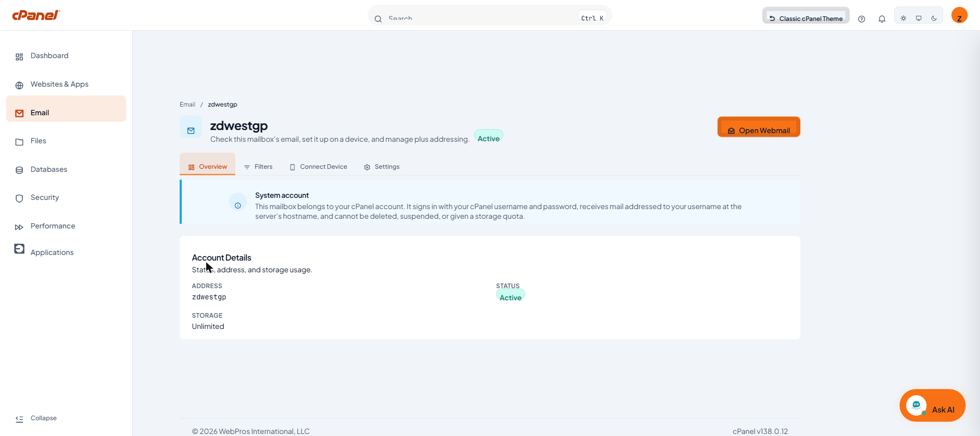Click the Unlimited storage value
980x436 pixels.
(x=208, y=327)
